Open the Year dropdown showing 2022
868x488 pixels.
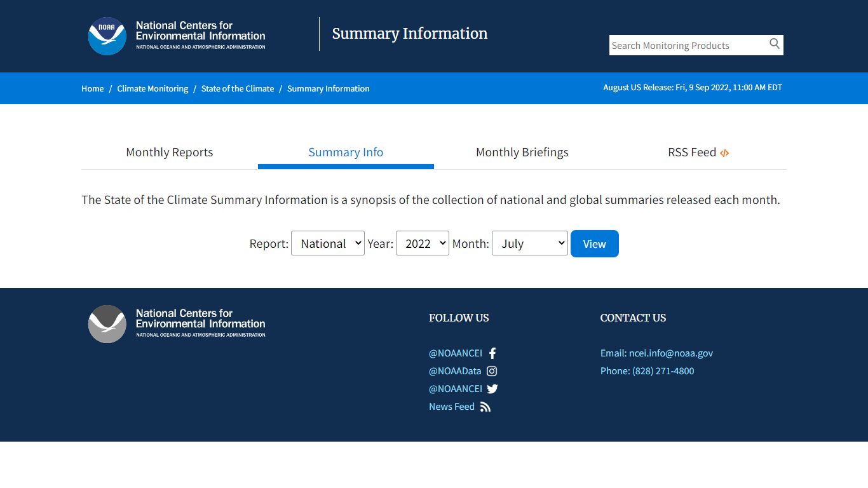click(423, 243)
